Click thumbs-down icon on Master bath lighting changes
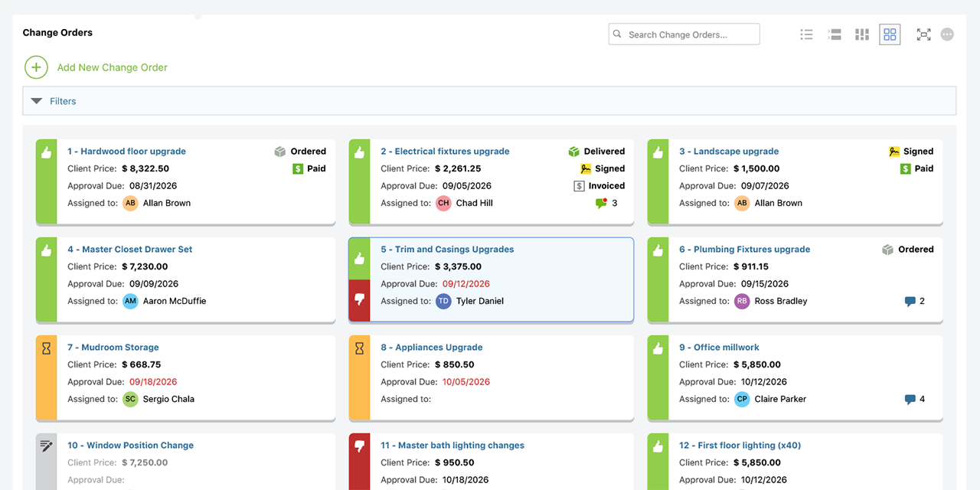The height and width of the screenshot is (490, 980). (x=360, y=446)
